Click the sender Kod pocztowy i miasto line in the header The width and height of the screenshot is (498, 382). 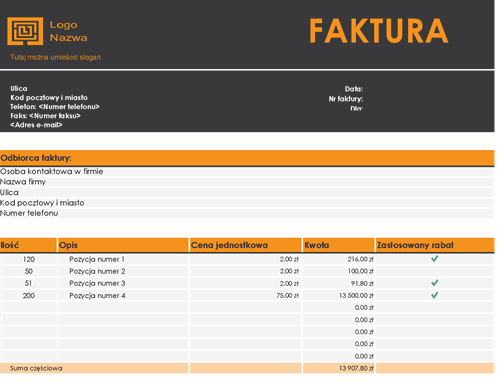click(x=49, y=98)
